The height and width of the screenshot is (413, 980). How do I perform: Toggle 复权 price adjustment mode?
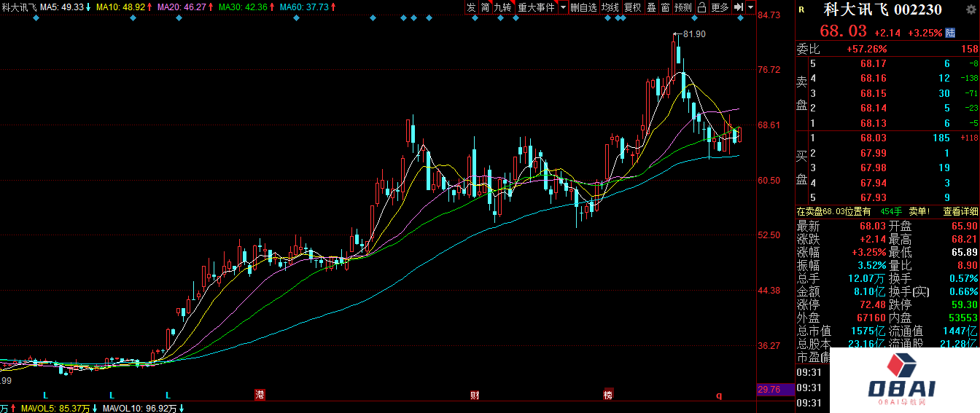pos(632,7)
